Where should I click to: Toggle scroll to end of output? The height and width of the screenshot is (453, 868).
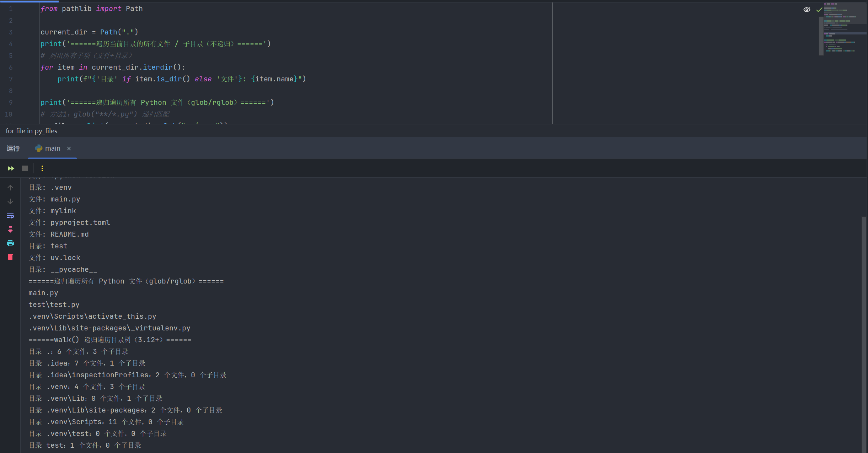click(10, 229)
